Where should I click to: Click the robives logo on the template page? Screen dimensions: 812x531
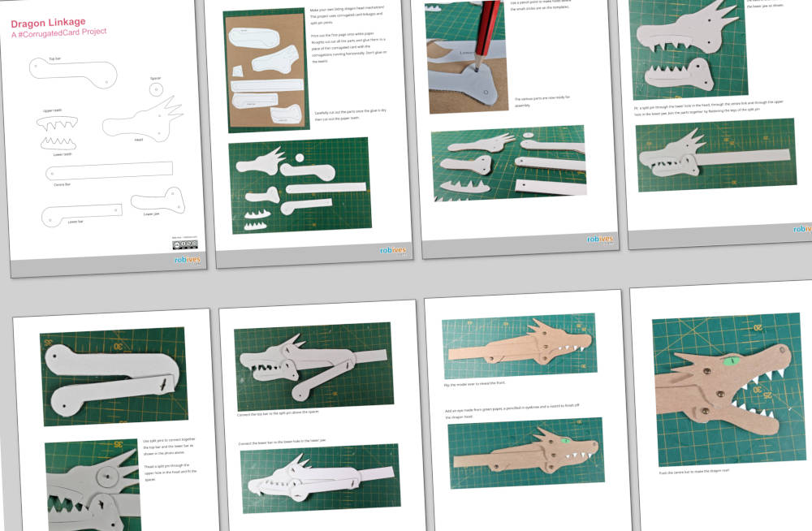[186, 260]
